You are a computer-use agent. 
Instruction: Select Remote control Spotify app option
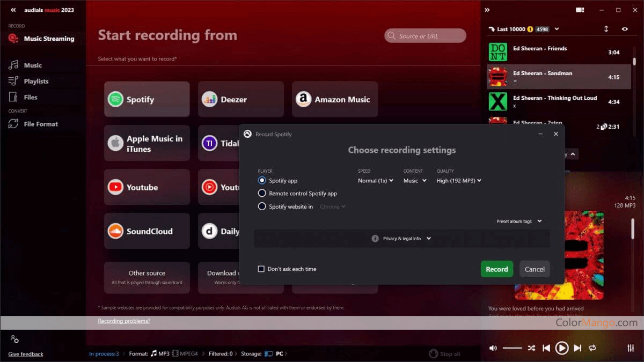coord(262,193)
